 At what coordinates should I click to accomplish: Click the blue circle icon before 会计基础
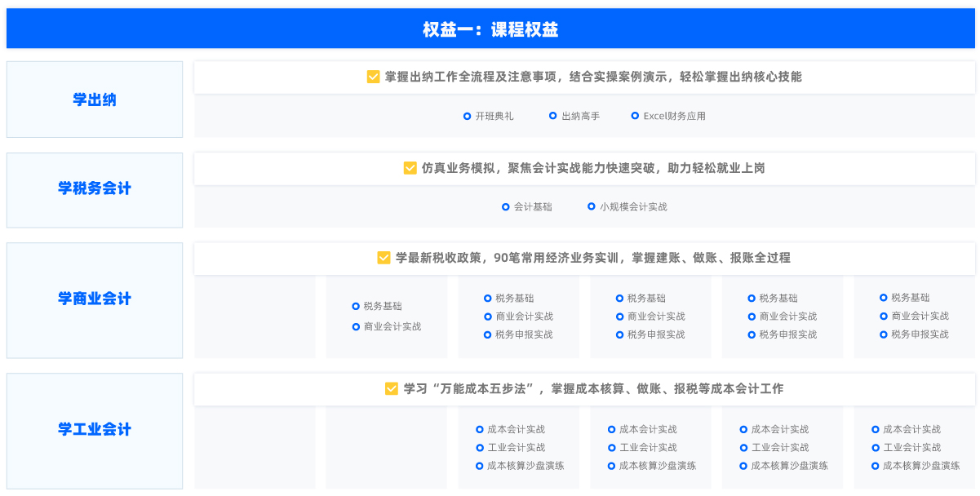click(506, 206)
